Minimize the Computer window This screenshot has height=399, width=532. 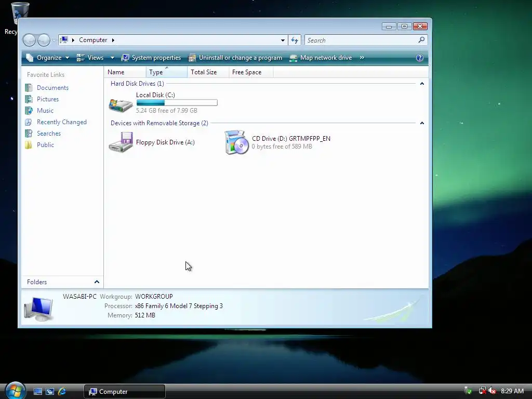(x=389, y=26)
